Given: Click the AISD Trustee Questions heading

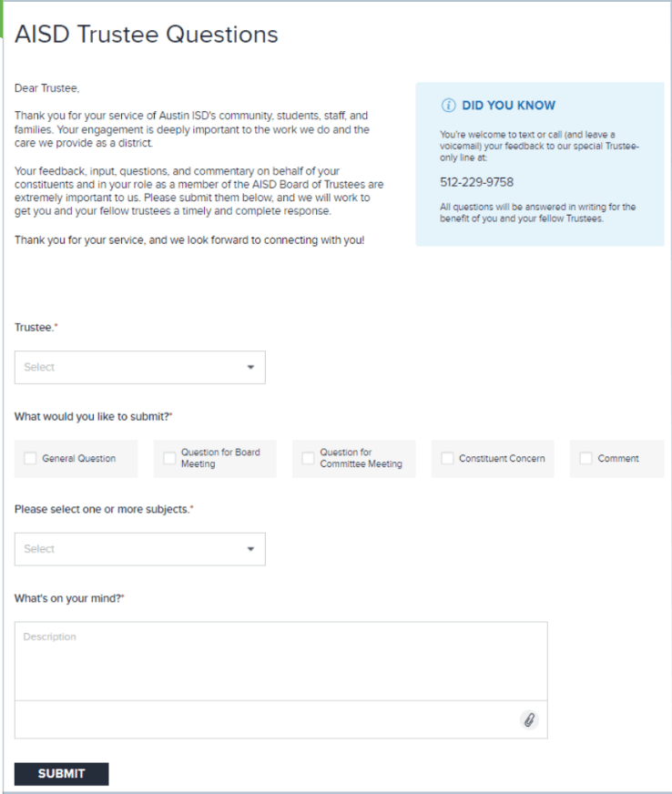Looking at the screenshot, I should click(147, 35).
